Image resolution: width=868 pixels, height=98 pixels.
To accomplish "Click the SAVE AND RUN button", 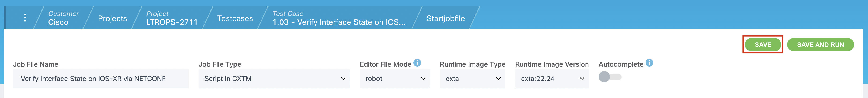I will pyautogui.click(x=821, y=45).
